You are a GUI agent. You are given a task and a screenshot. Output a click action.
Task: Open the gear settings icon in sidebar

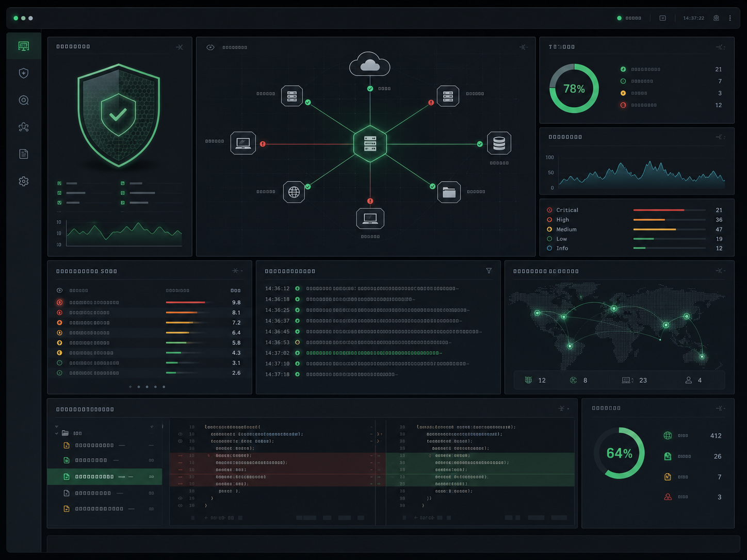tap(24, 181)
